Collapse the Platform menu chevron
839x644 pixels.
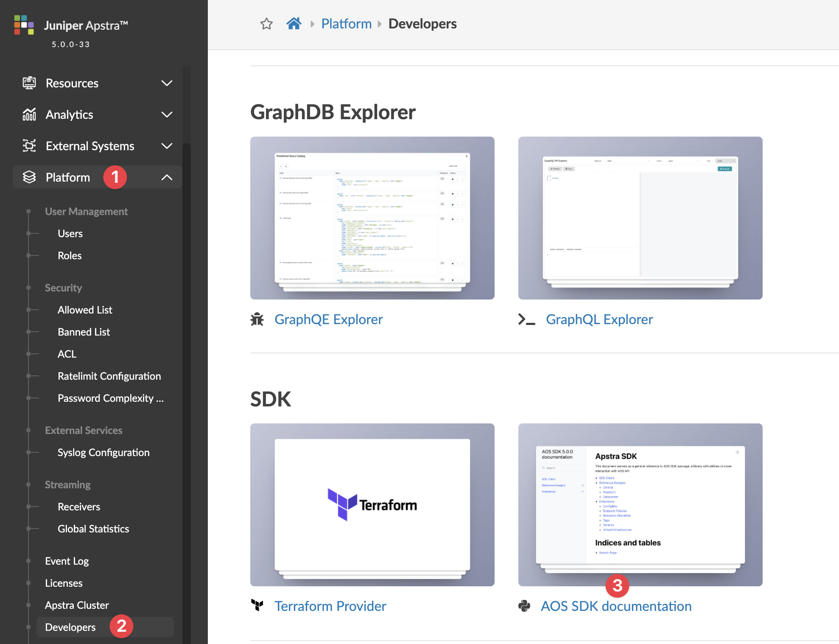tap(167, 177)
